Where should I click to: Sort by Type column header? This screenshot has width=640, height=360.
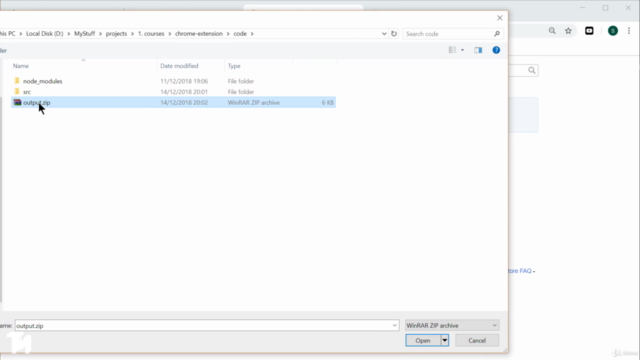coord(234,66)
